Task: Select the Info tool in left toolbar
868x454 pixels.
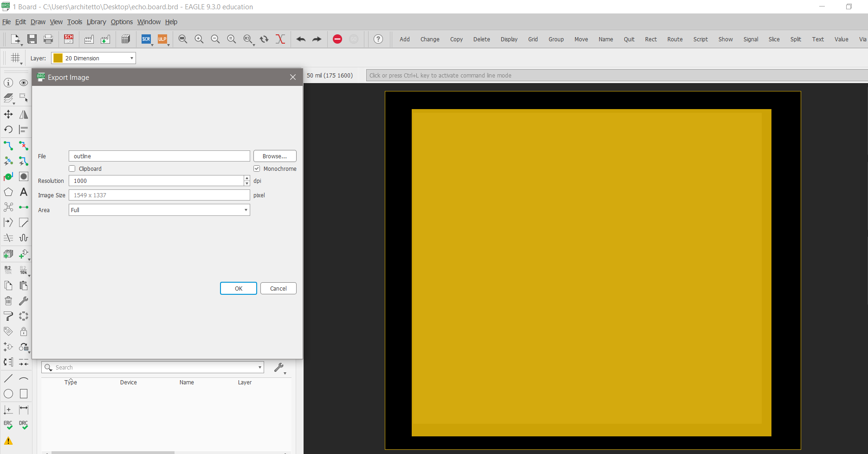Action: point(8,83)
